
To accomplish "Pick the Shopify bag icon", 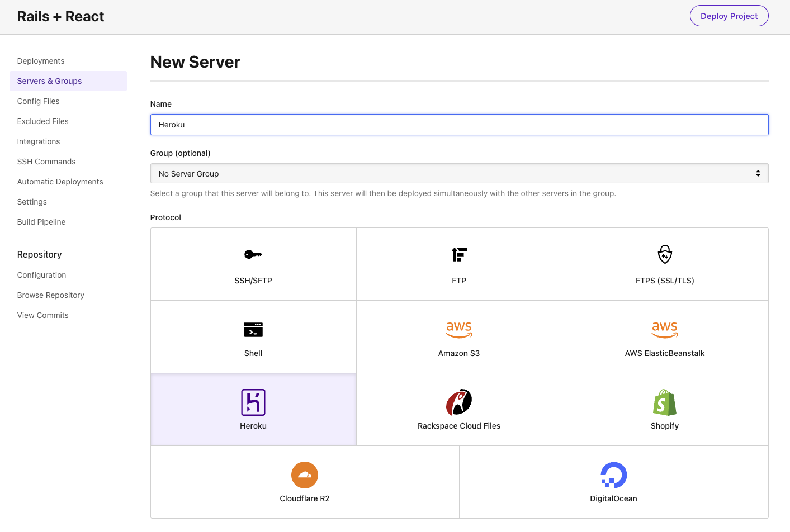I will [x=665, y=402].
